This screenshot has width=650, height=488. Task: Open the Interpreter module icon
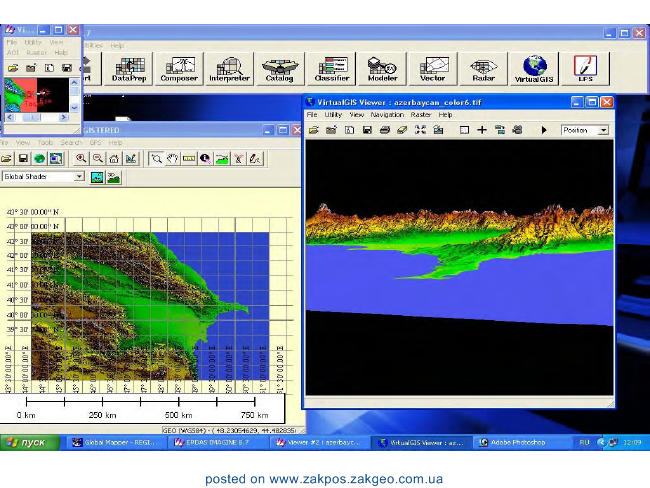(229, 69)
